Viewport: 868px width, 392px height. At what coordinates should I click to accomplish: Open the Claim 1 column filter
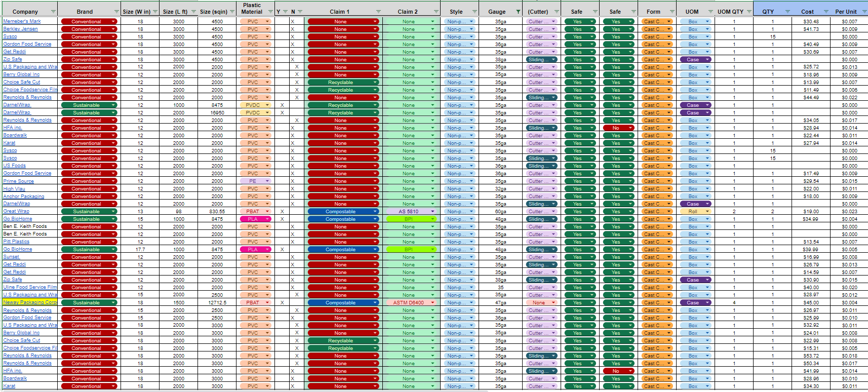(378, 12)
